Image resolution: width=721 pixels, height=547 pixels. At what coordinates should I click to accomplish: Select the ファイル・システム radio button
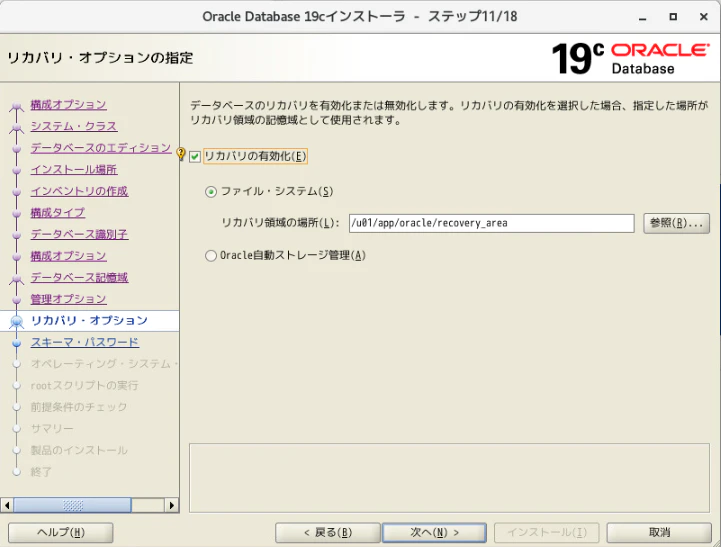point(211,192)
